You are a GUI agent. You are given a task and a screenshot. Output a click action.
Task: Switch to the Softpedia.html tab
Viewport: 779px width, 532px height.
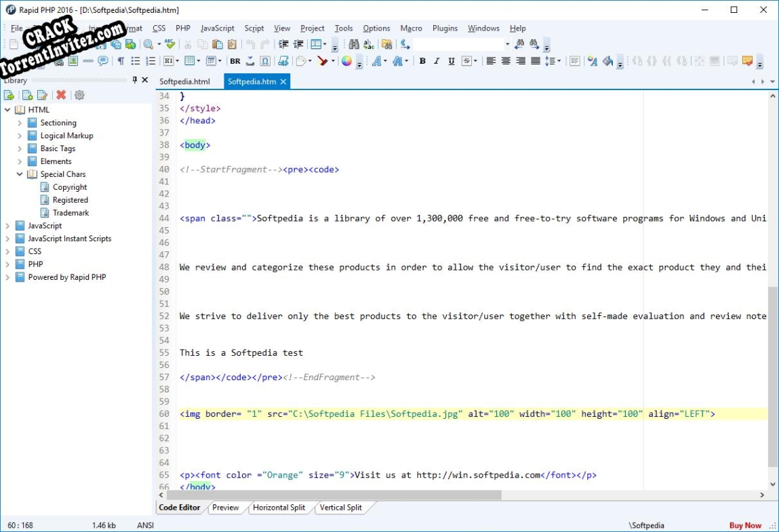pos(185,81)
